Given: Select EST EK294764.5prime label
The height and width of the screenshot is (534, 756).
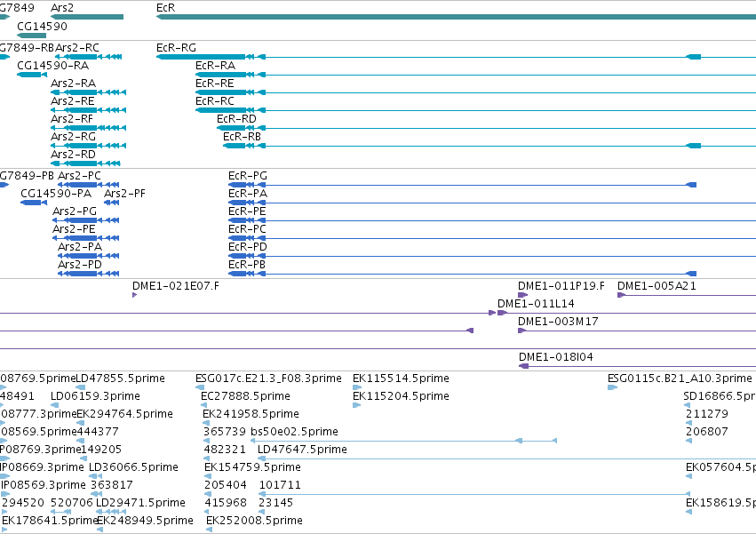Looking at the screenshot, I should [125, 414].
